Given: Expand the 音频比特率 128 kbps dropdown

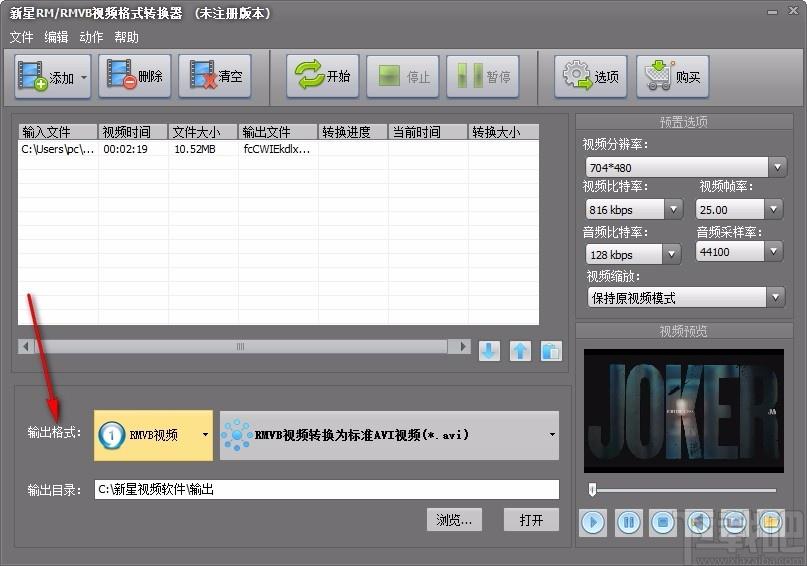Looking at the screenshot, I should [671, 254].
